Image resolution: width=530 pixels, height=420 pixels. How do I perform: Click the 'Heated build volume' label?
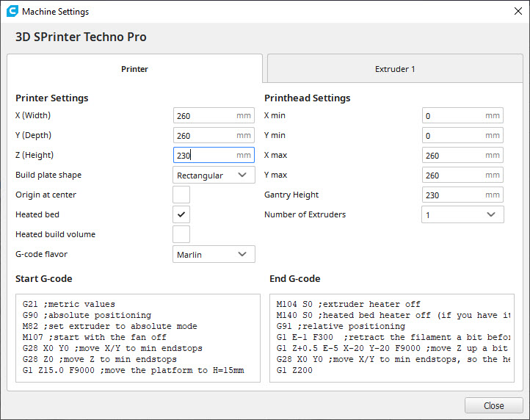[56, 234]
